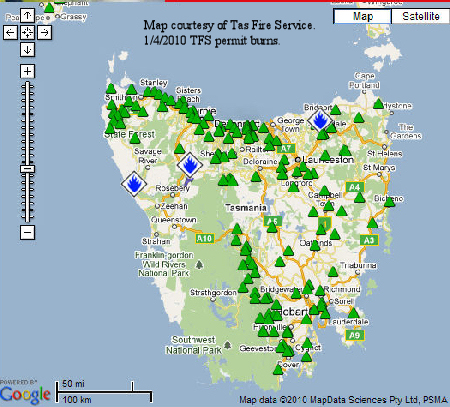The image size is (450, 407).
Task: Open the Google logo link
Action: pos(25,395)
